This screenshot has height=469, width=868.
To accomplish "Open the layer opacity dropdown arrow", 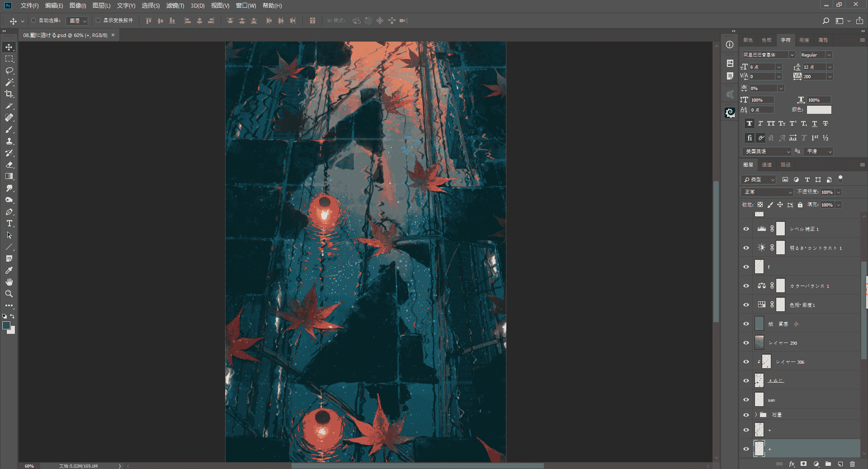I will click(839, 192).
